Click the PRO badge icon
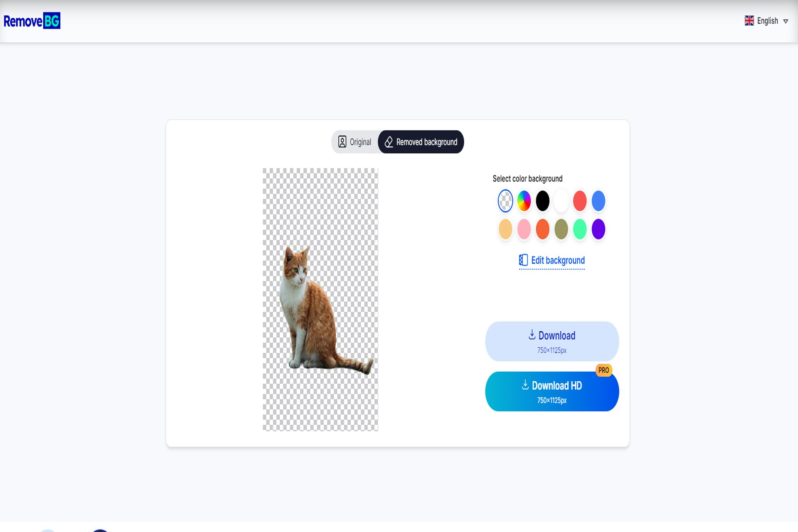Screen dimensions: 798x532 point(603,370)
